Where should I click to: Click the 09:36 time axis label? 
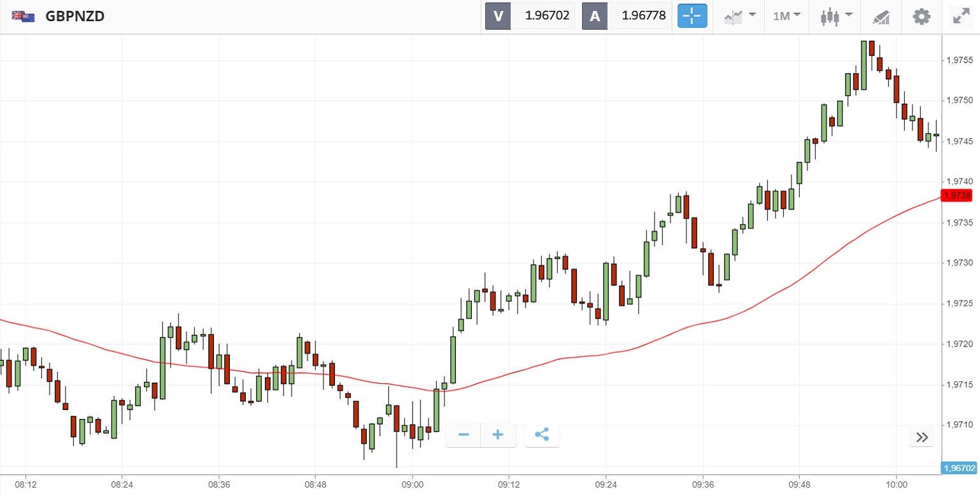pyautogui.click(x=703, y=485)
